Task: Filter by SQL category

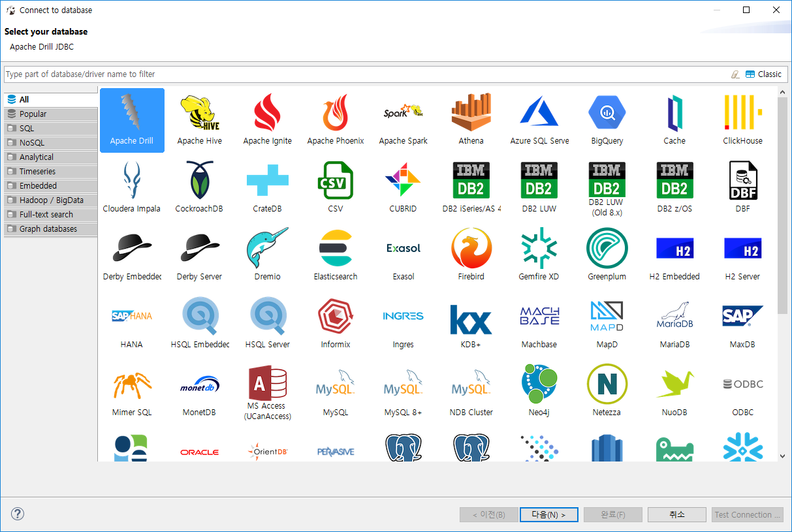Action: click(51, 129)
